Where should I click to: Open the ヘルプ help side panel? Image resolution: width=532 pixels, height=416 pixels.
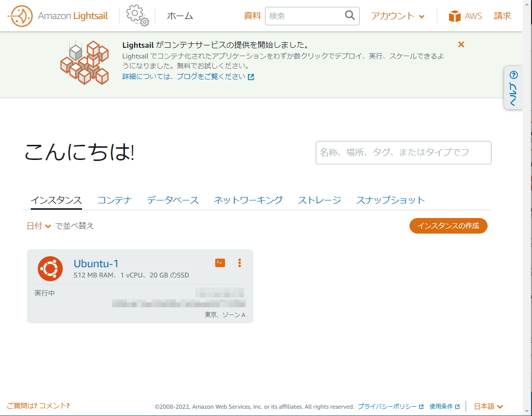[513, 88]
